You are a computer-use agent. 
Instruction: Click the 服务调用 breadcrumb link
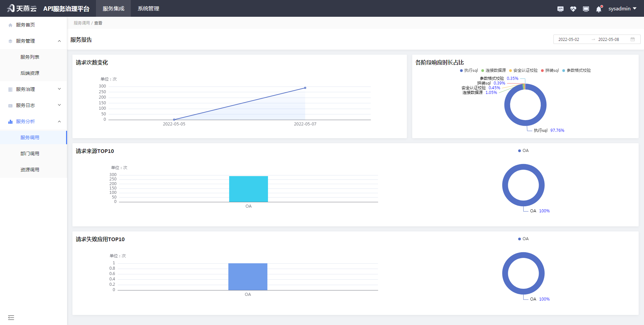(82, 23)
